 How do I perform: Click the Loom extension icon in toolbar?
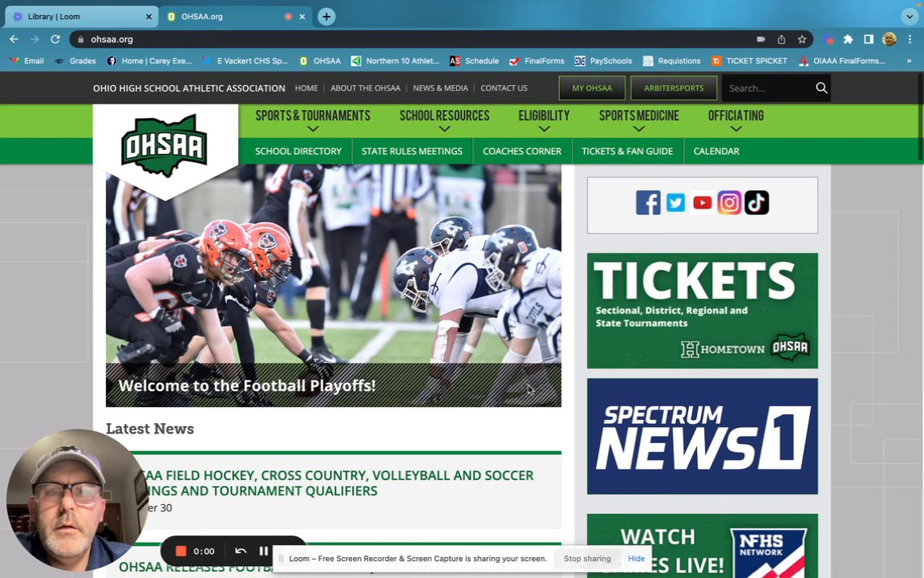pos(829,39)
